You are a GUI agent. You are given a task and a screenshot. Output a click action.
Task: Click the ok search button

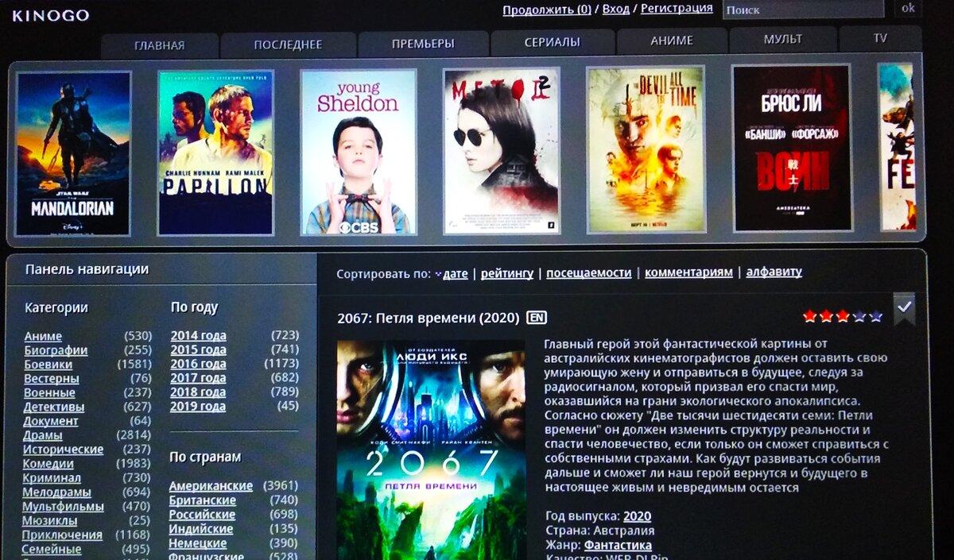click(907, 8)
